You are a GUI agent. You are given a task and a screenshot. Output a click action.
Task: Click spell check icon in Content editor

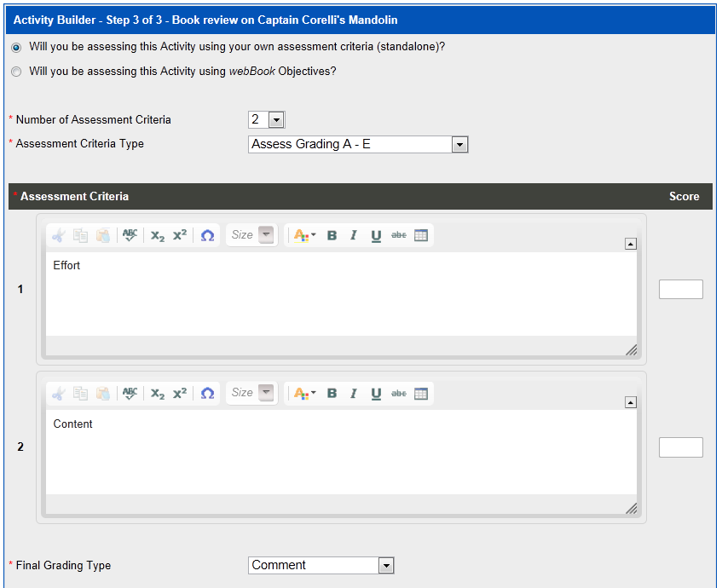click(x=130, y=393)
